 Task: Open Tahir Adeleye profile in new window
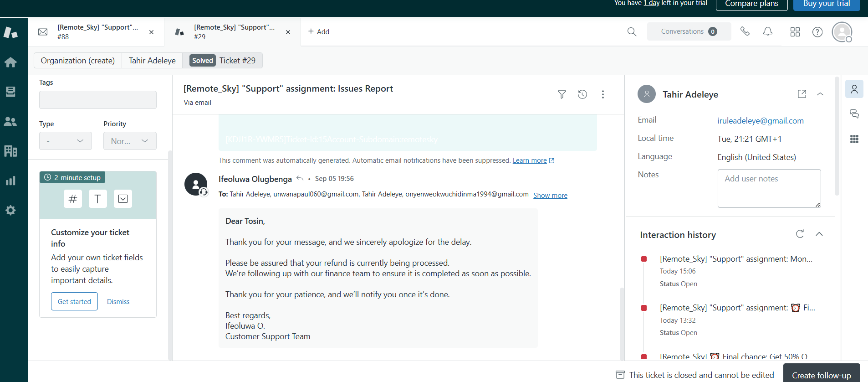tap(802, 94)
